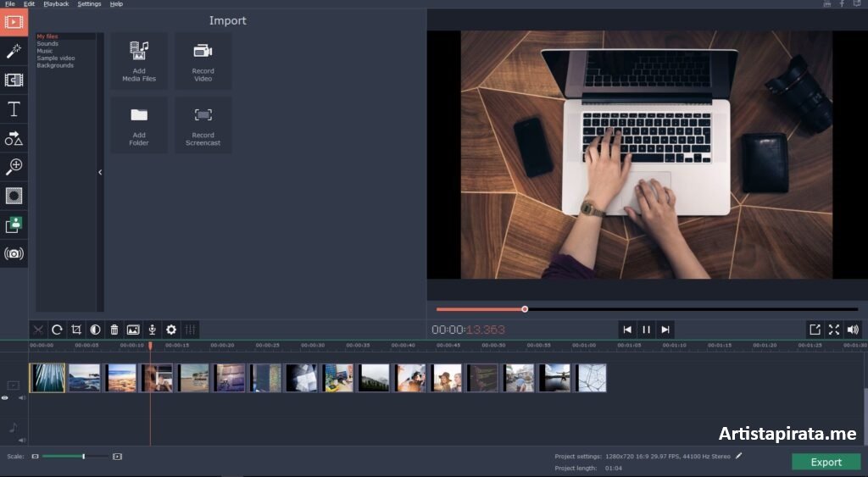Open the Pan and Zoom tab
The image size is (868, 477).
[x=14, y=167]
